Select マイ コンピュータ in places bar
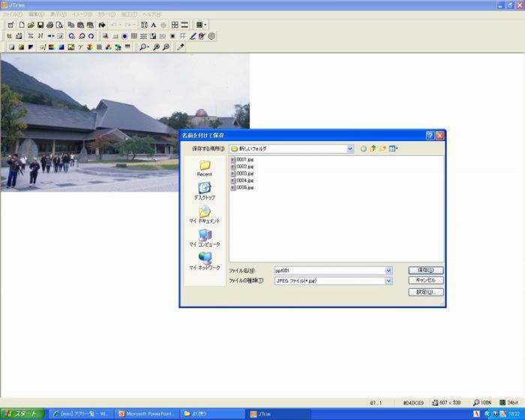Viewport: 525px width, 420px height. coord(205,238)
